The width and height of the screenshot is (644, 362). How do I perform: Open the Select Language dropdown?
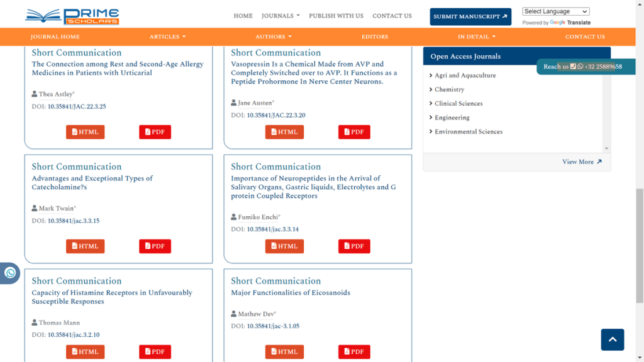pos(555,11)
